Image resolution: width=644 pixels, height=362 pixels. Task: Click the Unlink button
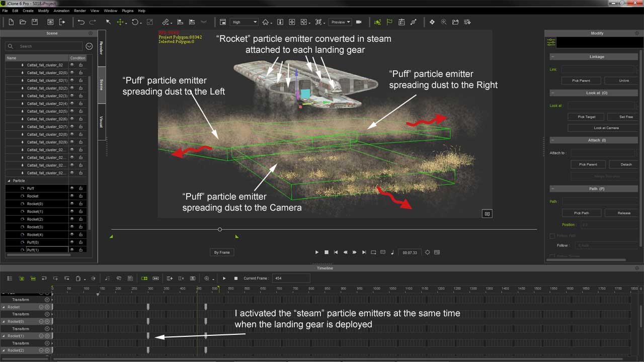tap(624, 80)
